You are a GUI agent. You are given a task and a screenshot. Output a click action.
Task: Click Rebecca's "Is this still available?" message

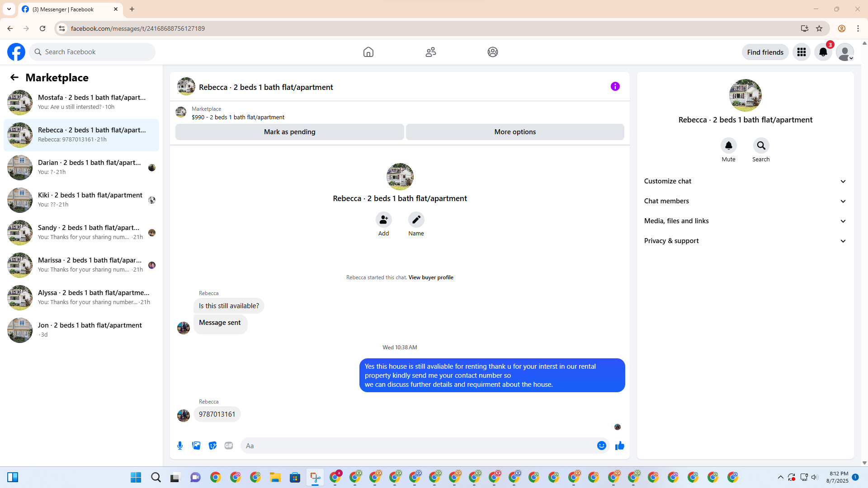click(229, 306)
